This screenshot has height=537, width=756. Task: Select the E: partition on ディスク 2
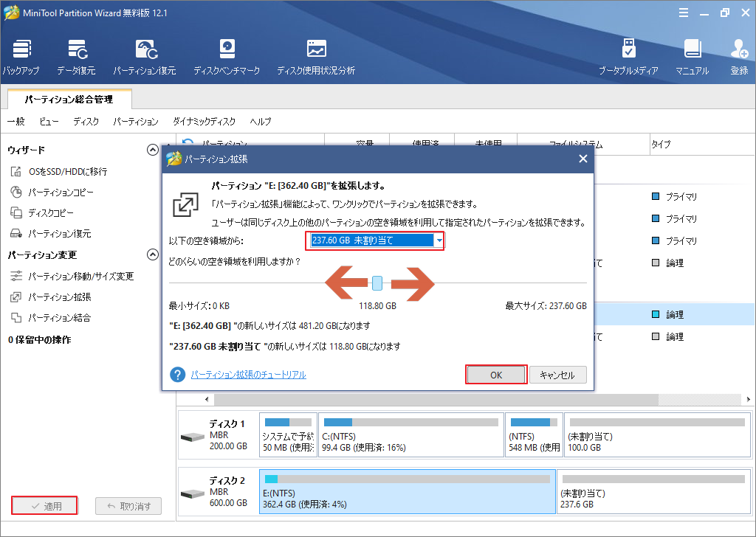[x=406, y=500]
